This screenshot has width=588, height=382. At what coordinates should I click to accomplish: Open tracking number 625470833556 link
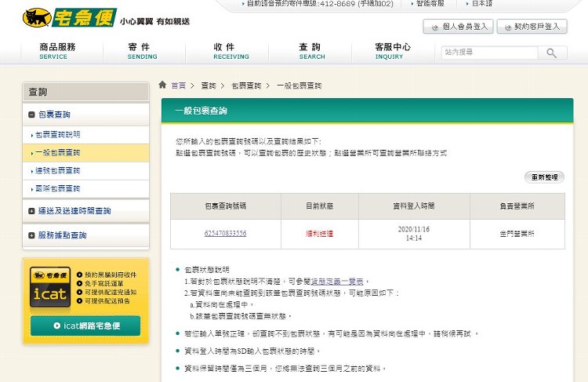click(x=225, y=234)
